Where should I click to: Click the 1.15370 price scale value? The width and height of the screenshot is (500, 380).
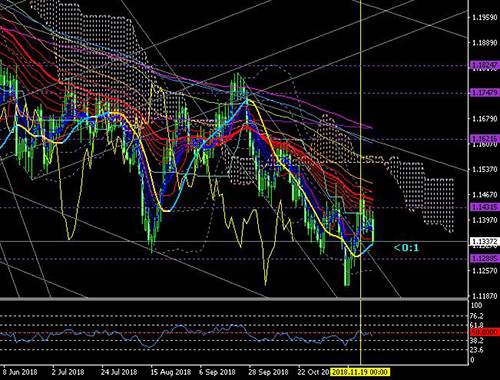click(x=485, y=169)
